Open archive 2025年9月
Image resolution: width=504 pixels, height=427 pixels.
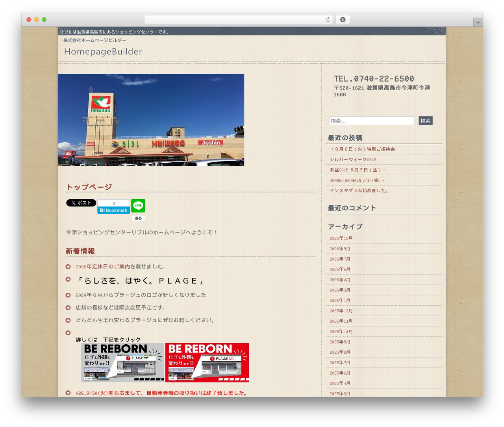tap(340, 342)
